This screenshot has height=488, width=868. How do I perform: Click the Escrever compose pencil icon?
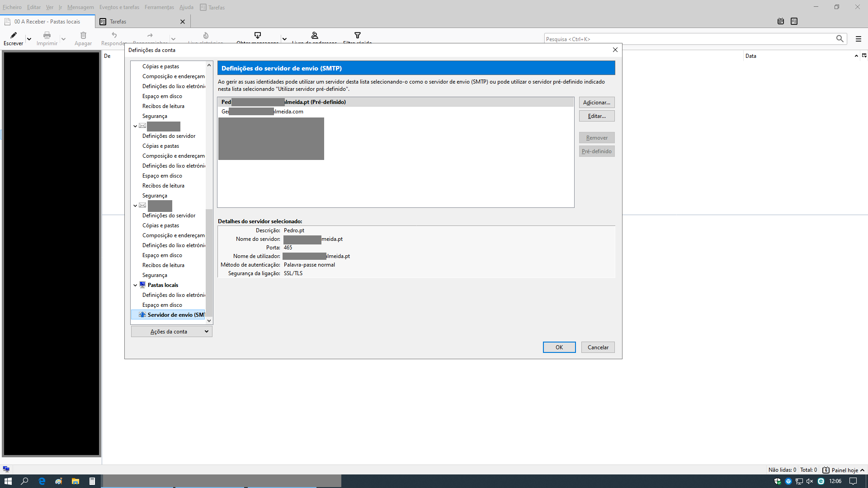[14, 35]
